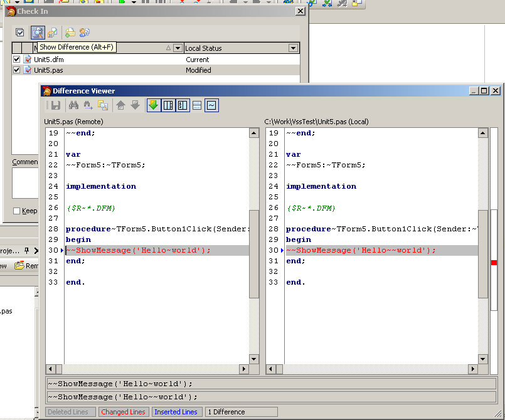Click the Show Difference toolbar icon
Viewport: 505px width, 420px height.
click(x=38, y=33)
